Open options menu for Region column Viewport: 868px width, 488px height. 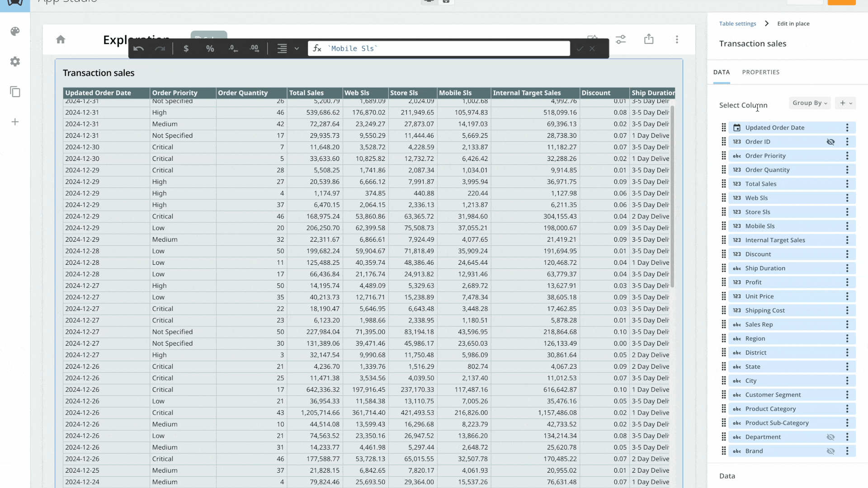point(847,338)
